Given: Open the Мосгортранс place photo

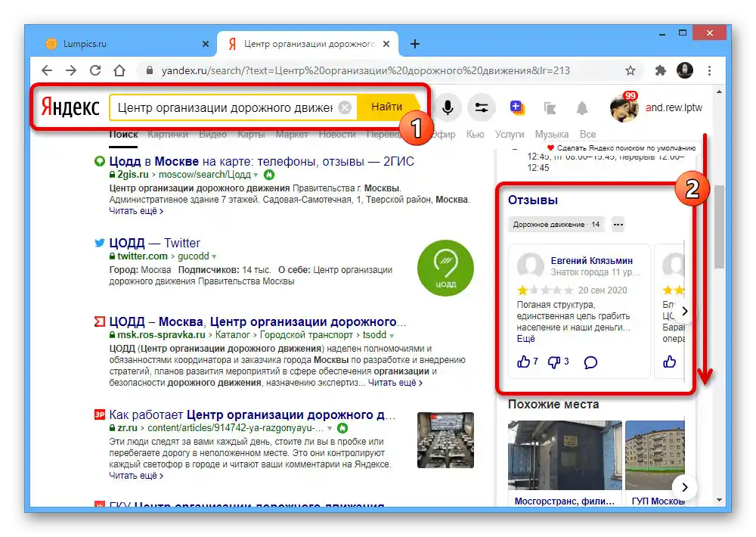Looking at the screenshot, I should [565, 455].
